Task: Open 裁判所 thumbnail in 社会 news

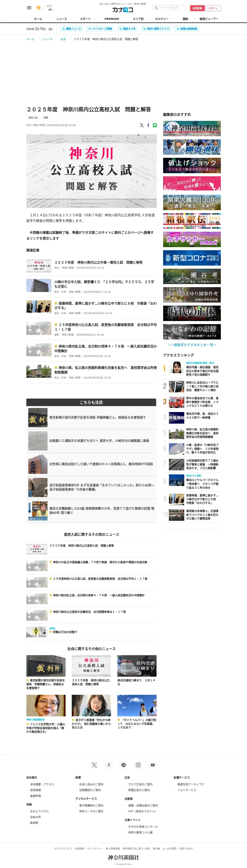Action: (46, 666)
